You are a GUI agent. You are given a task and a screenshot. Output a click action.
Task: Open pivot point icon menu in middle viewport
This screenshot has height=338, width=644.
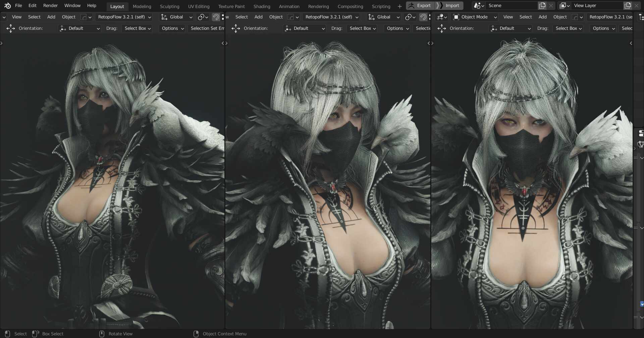click(x=410, y=17)
